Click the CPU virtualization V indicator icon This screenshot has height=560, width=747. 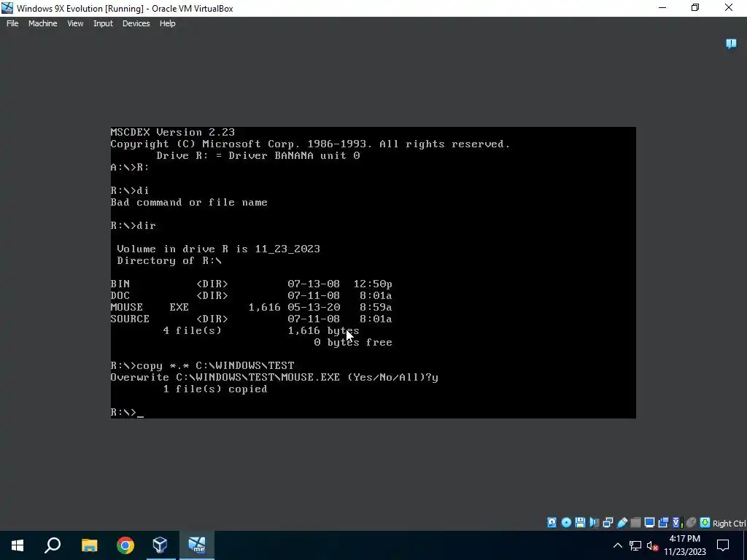coord(677,522)
